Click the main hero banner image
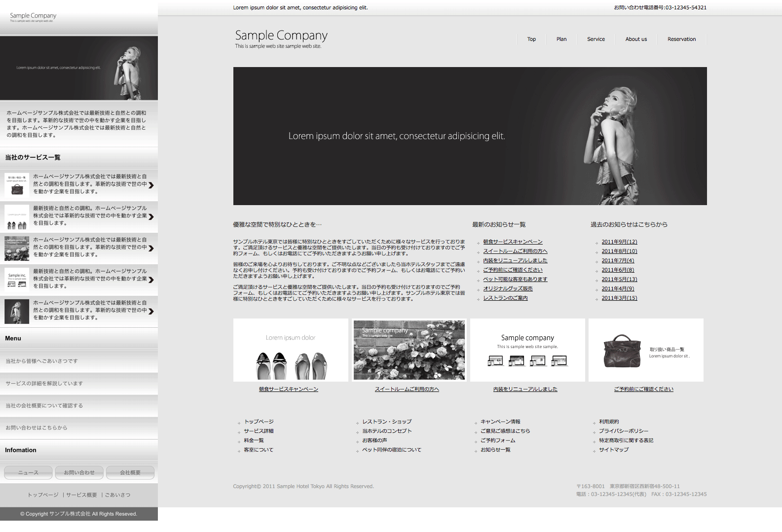This screenshot has width=782, height=532. (470, 136)
